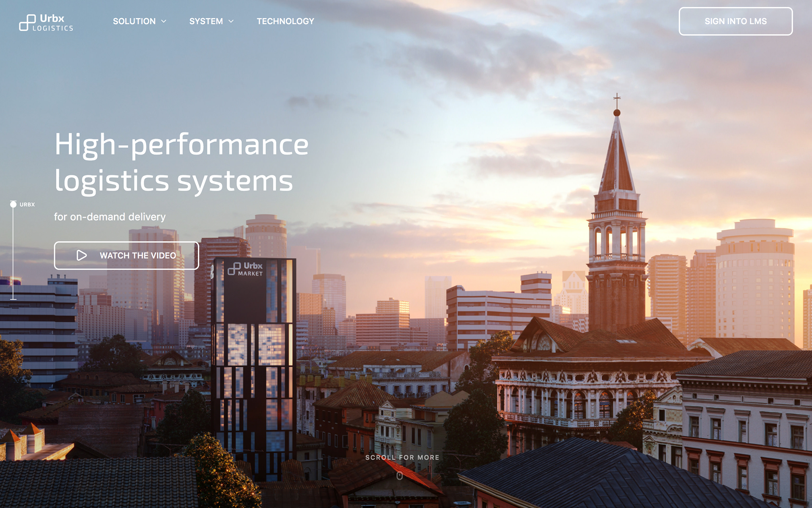Click the URBX label beside the progress dot
The image size is (812, 508).
pyautogui.click(x=27, y=204)
